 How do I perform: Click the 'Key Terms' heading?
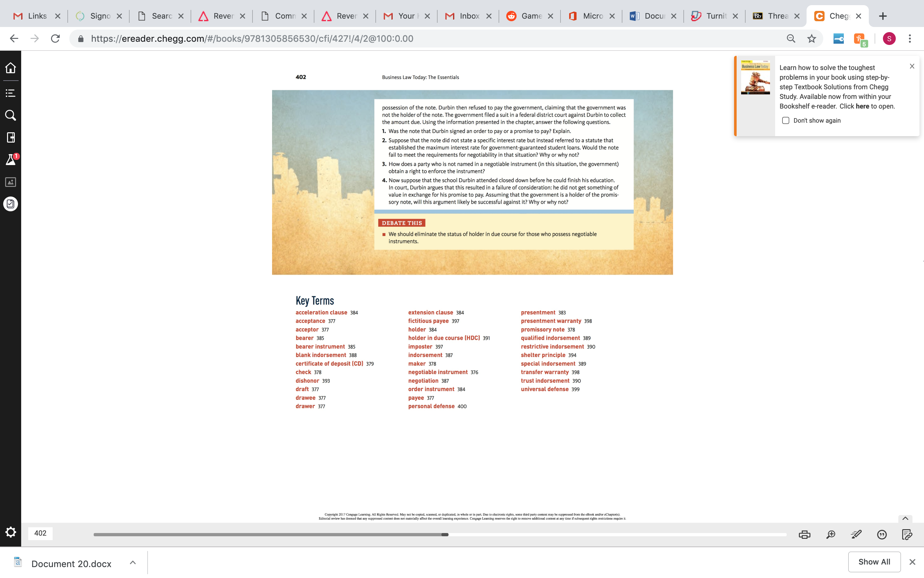point(315,301)
